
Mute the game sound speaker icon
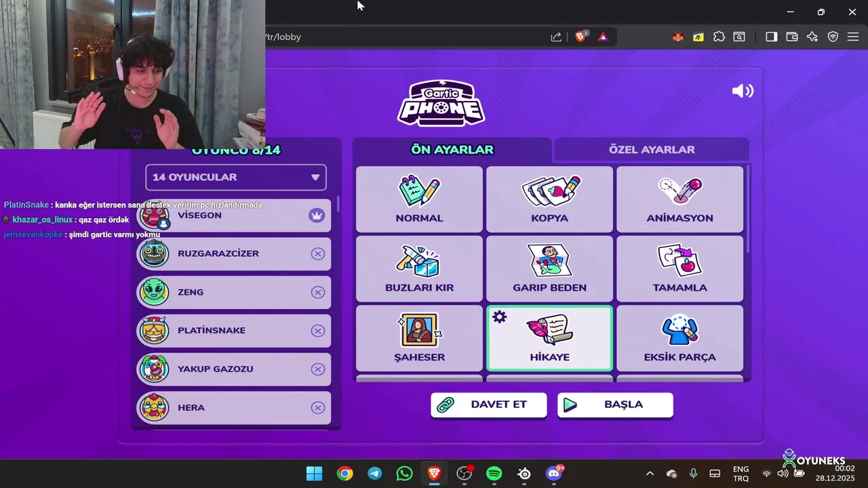[x=743, y=91]
